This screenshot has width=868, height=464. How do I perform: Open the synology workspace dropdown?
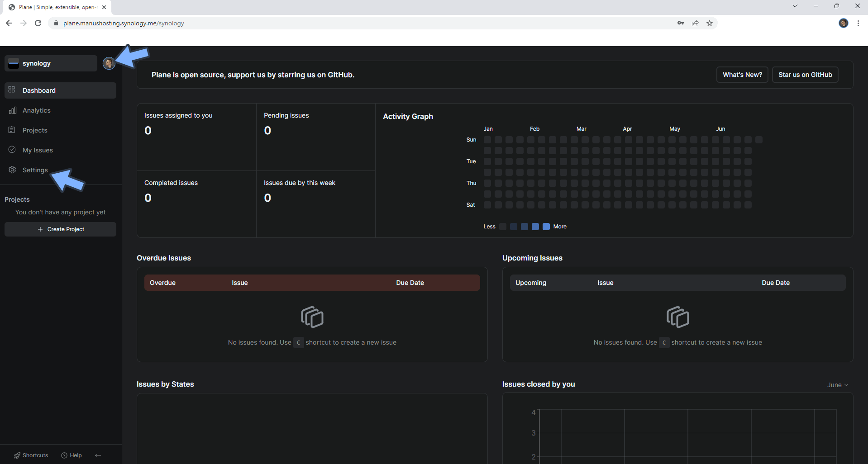[50, 63]
